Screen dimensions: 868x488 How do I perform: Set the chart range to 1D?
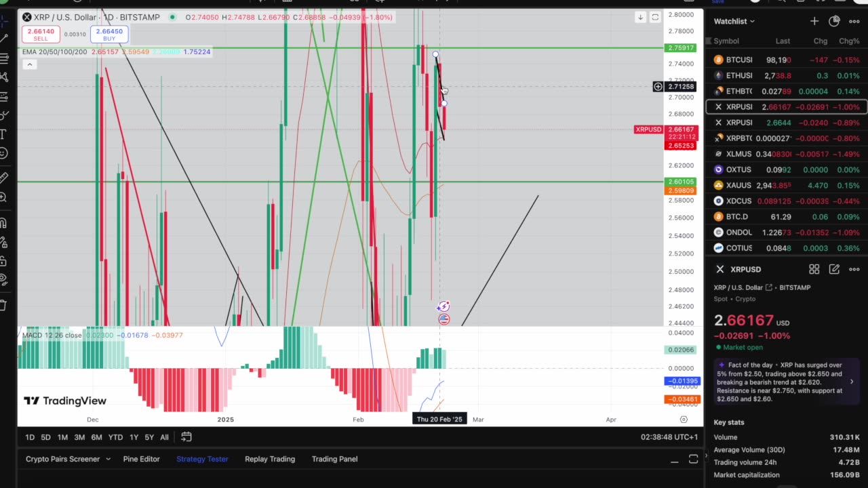tap(30, 437)
